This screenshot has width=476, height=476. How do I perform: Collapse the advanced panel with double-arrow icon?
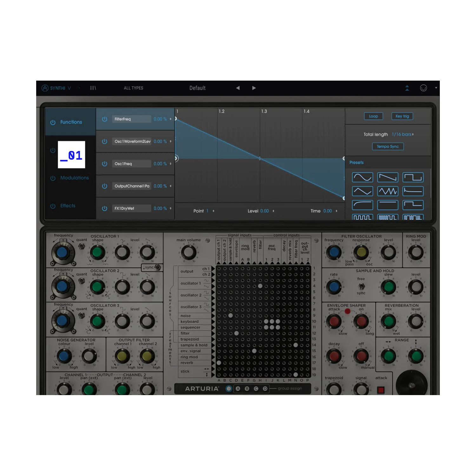pyautogui.click(x=407, y=88)
